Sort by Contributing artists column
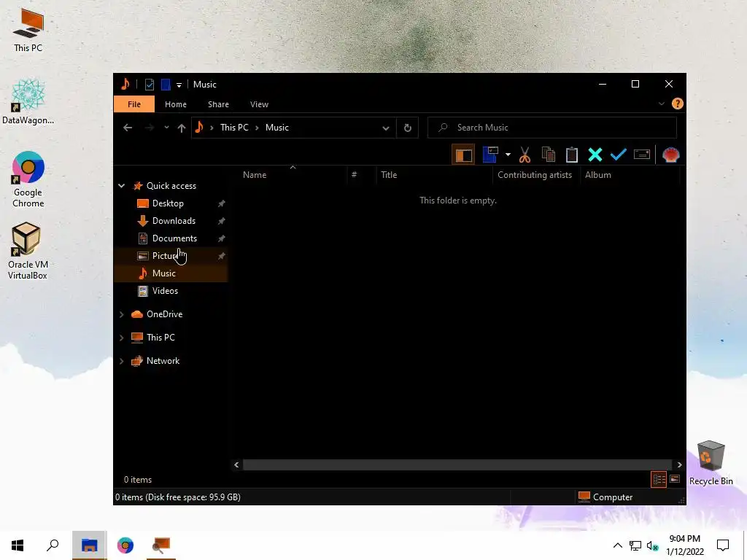The width and height of the screenshot is (747, 560). [536, 175]
